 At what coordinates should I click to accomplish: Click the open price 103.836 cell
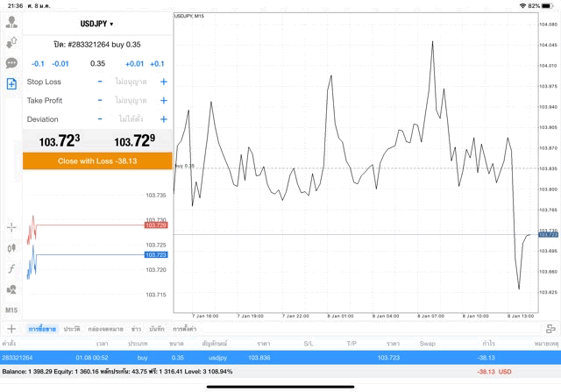[259, 358]
